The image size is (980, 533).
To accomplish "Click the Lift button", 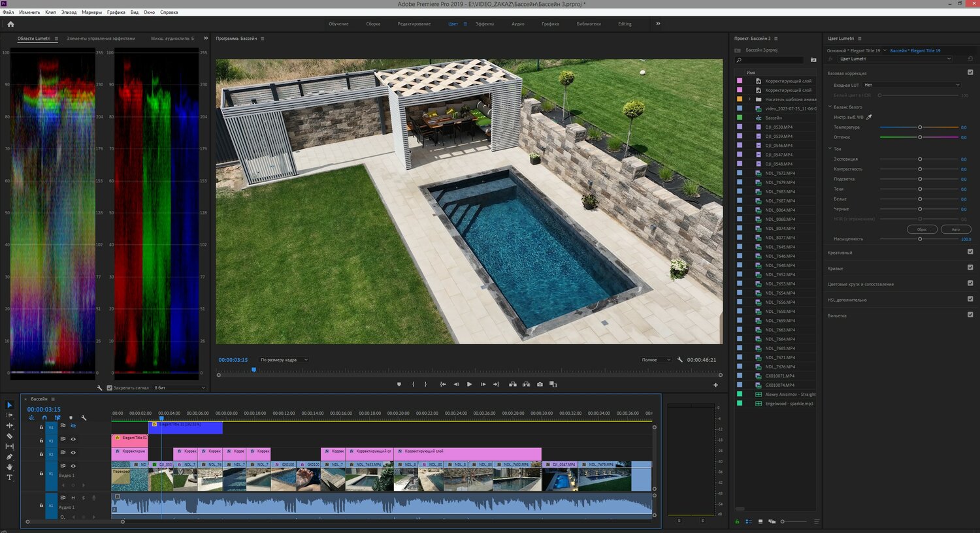I will pyautogui.click(x=513, y=384).
